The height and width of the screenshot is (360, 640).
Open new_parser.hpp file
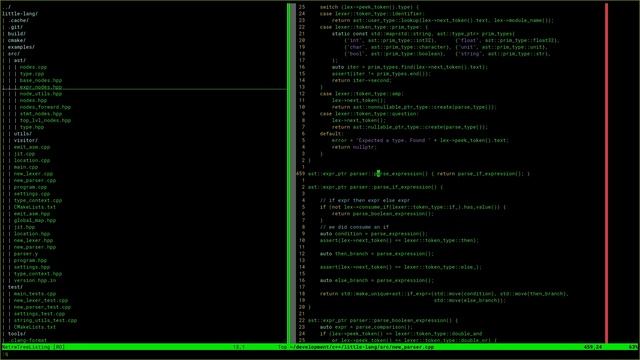click(x=35, y=247)
